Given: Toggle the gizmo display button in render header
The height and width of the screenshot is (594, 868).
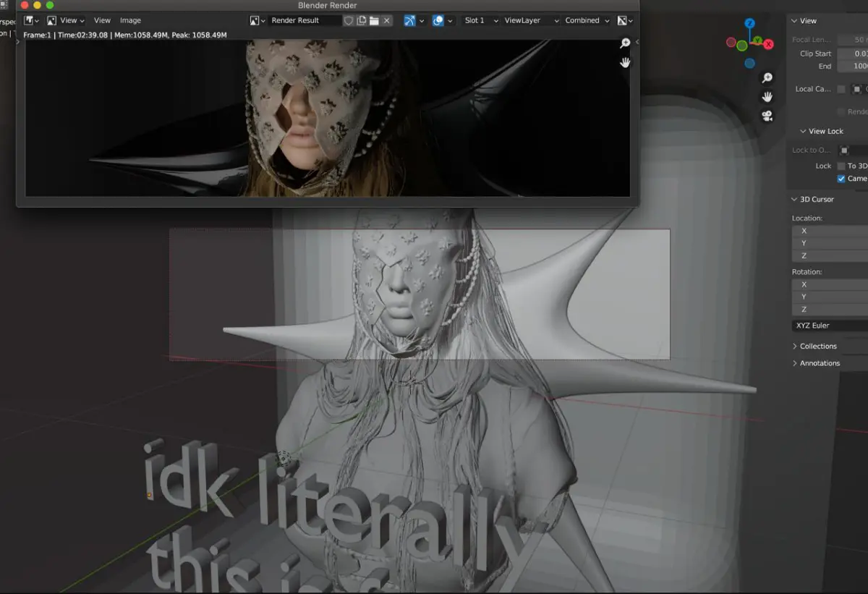Looking at the screenshot, I should pyautogui.click(x=410, y=20).
